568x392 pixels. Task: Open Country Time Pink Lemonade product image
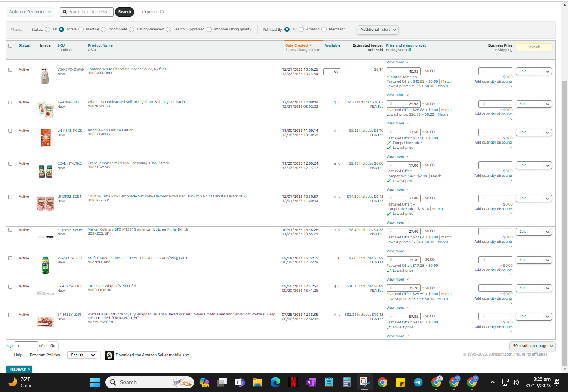click(45, 203)
